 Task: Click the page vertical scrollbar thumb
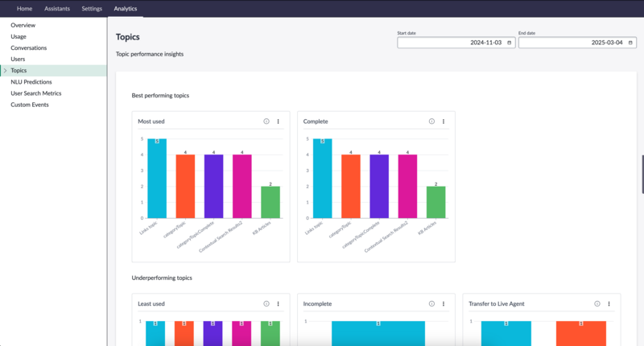(x=642, y=174)
